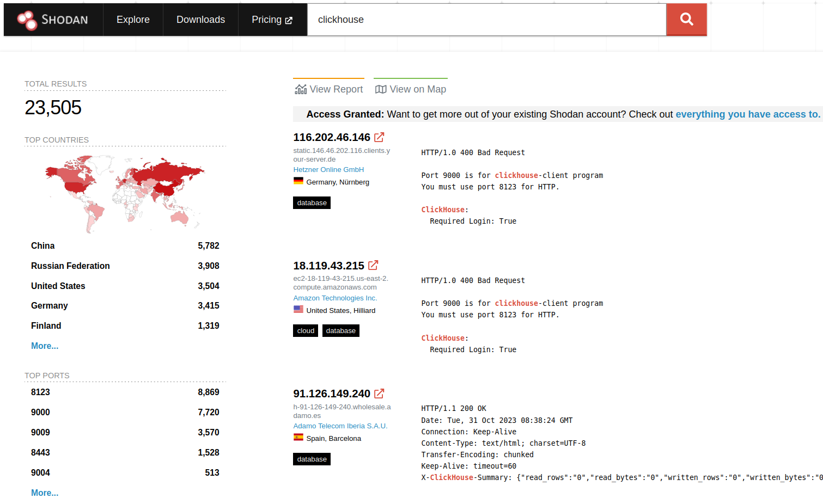
Task: Focus the search field containing clickhouse
Action: coord(486,20)
